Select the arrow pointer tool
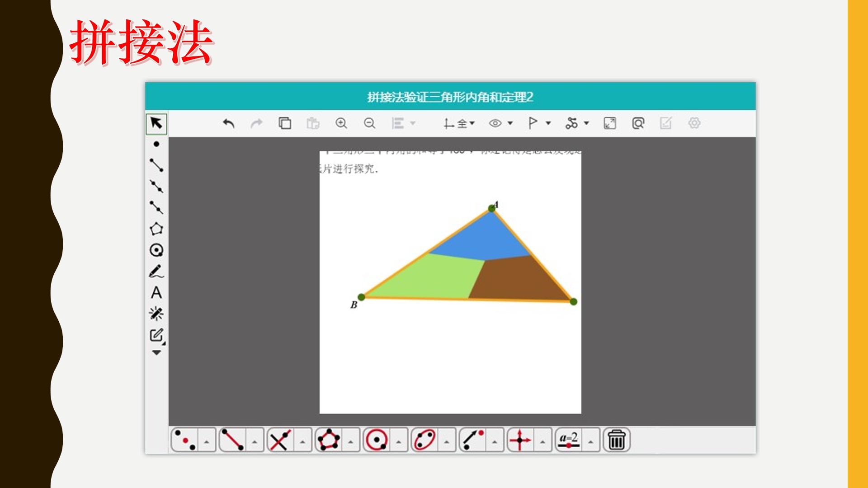This screenshot has width=868, height=488. pos(156,123)
